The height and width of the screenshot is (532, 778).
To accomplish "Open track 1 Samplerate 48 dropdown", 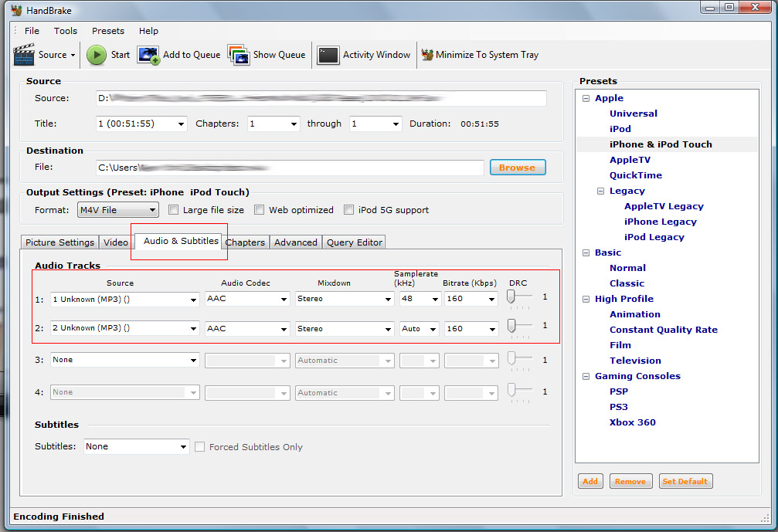I will (x=420, y=299).
